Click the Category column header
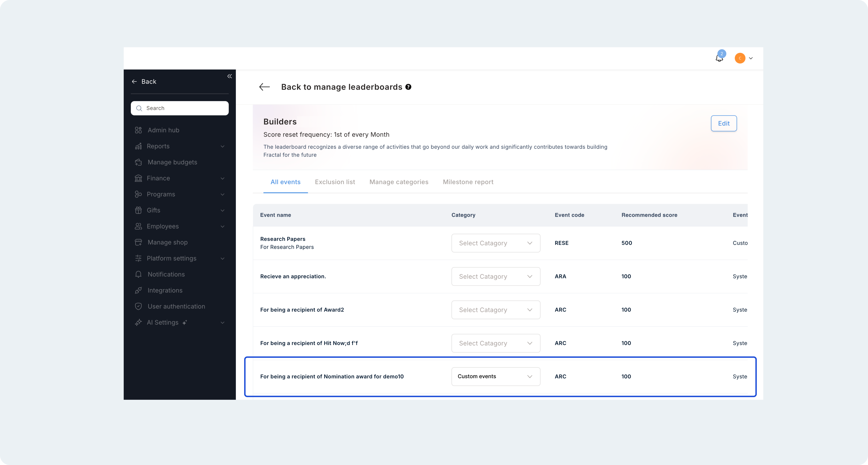Screen dimensions: 868x465 [463, 215]
